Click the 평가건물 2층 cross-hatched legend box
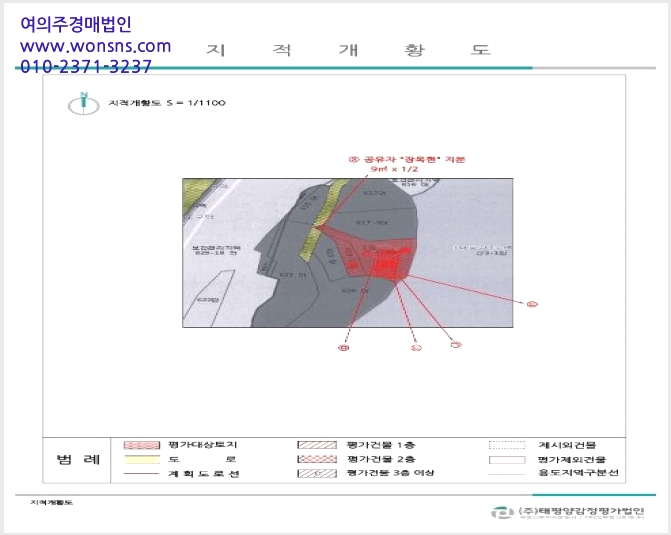Screen dimensions: 671x535 coord(317,459)
